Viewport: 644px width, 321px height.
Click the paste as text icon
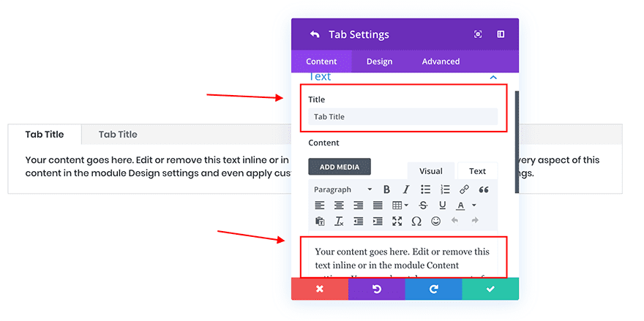click(320, 222)
